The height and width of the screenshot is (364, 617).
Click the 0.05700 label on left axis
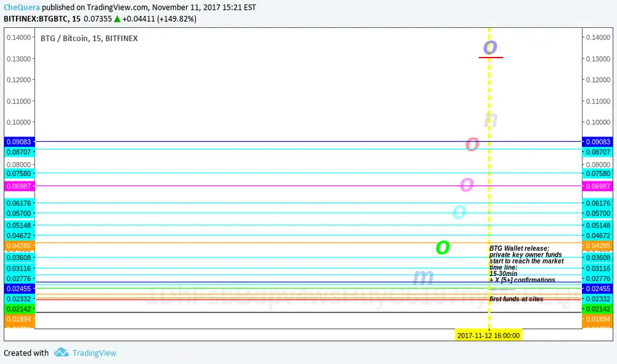(x=19, y=213)
